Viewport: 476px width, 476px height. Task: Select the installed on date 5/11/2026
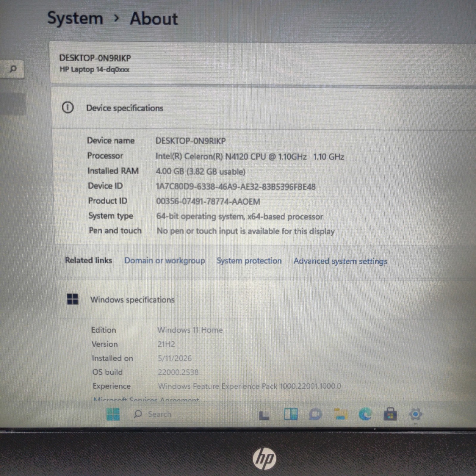(x=175, y=358)
